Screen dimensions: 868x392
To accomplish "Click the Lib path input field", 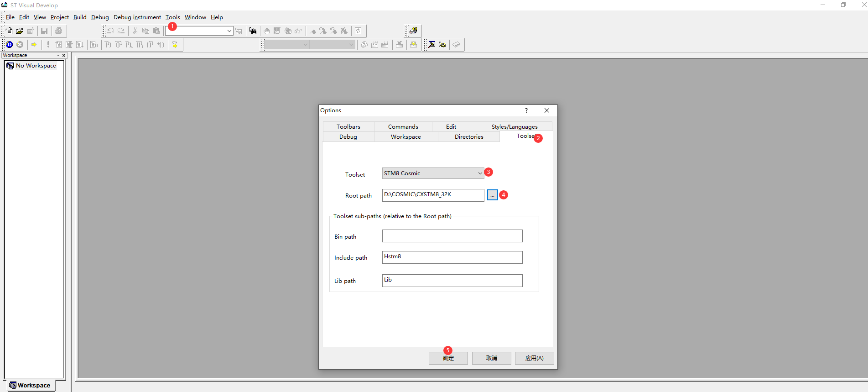I will click(x=452, y=281).
